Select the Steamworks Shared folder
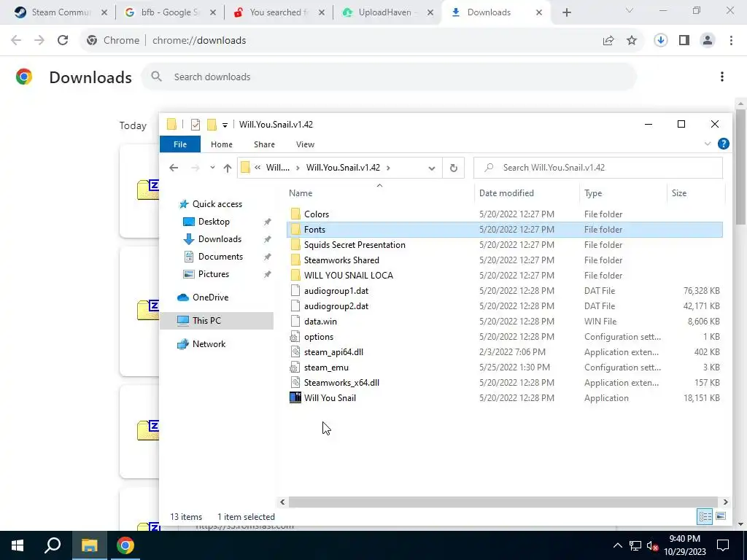The width and height of the screenshot is (747, 560). [341, 260]
